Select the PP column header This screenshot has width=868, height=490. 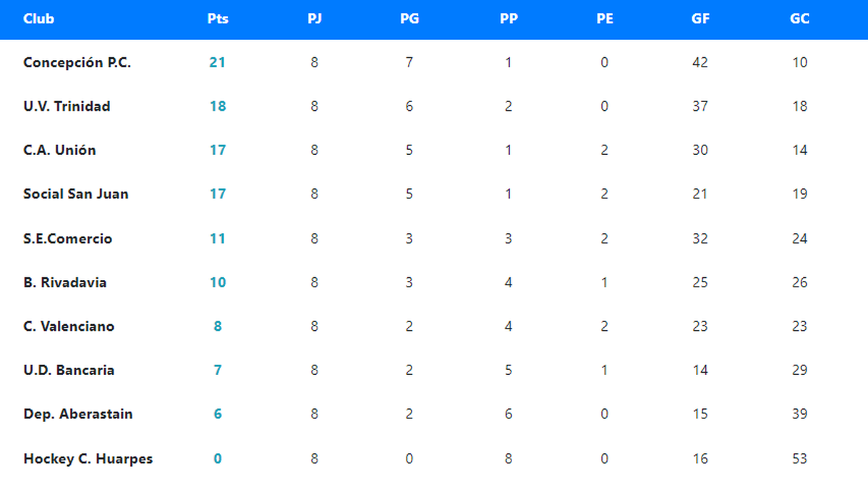(x=509, y=19)
